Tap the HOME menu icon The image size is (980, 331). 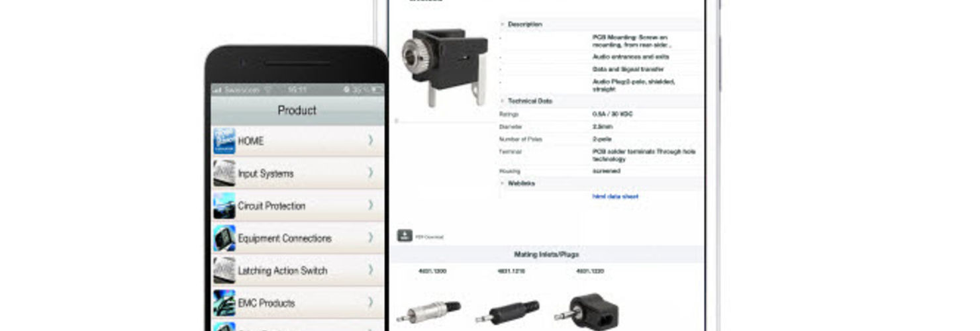tap(224, 141)
